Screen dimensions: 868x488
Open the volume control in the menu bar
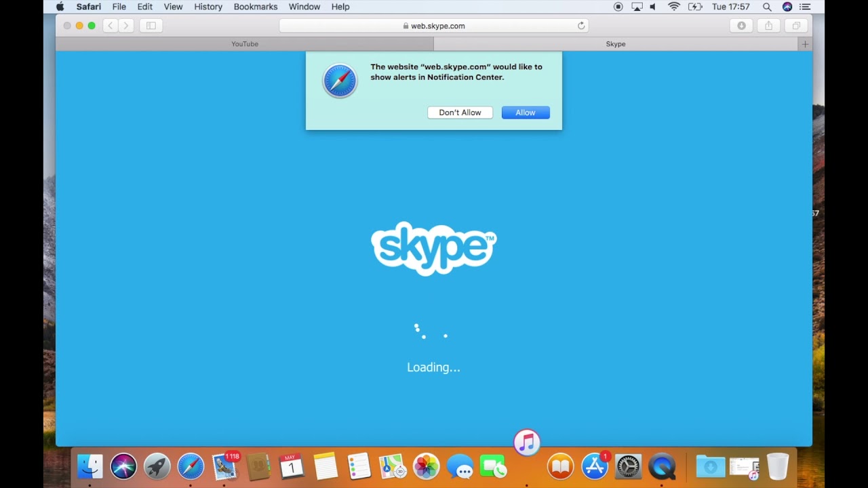[653, 7]
